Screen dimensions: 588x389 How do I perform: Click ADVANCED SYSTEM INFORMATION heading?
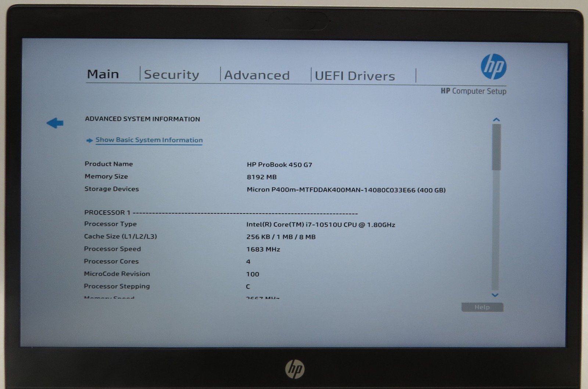click(143, 119)
